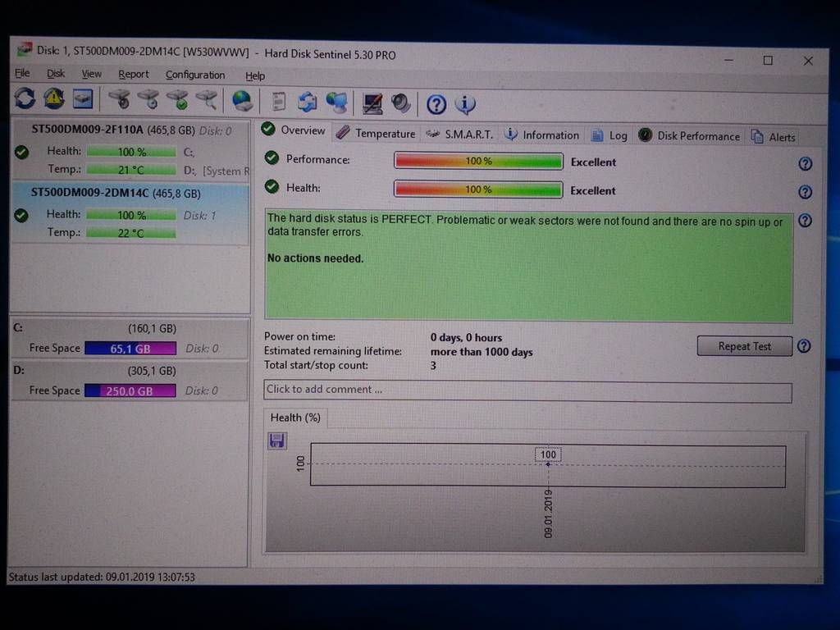The width and height of the screenshot is (840, 630).
Task: Open the Log tab
Action: (609, 135)
